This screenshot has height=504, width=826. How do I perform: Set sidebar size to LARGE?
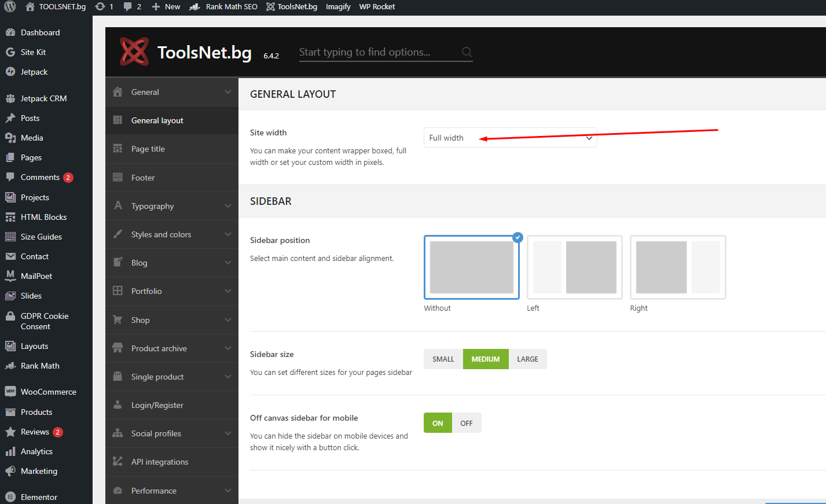click(528, 359)
